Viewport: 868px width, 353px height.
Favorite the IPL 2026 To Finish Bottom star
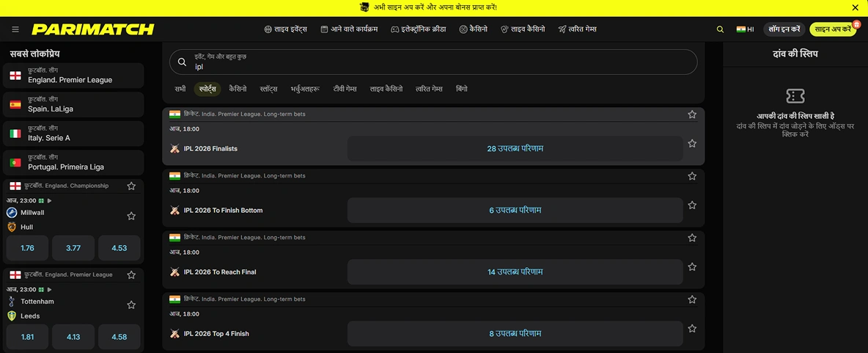[x=692, y=205]
